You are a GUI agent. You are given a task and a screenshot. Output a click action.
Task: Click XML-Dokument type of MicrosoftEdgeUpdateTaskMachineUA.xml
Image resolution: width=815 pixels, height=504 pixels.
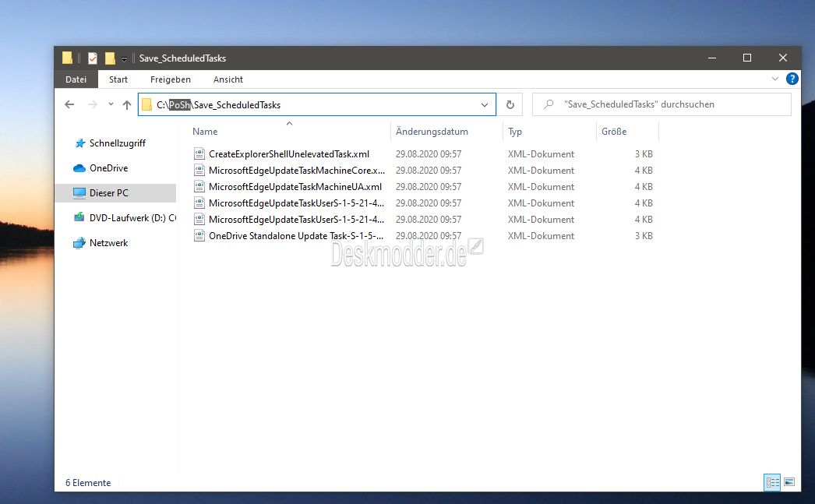coord(541,186)
